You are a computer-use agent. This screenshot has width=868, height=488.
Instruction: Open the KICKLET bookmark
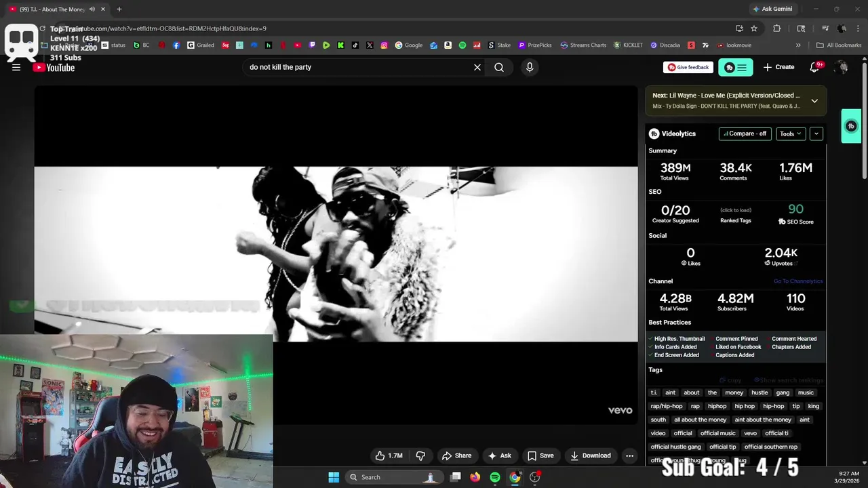tap(628, 45)
